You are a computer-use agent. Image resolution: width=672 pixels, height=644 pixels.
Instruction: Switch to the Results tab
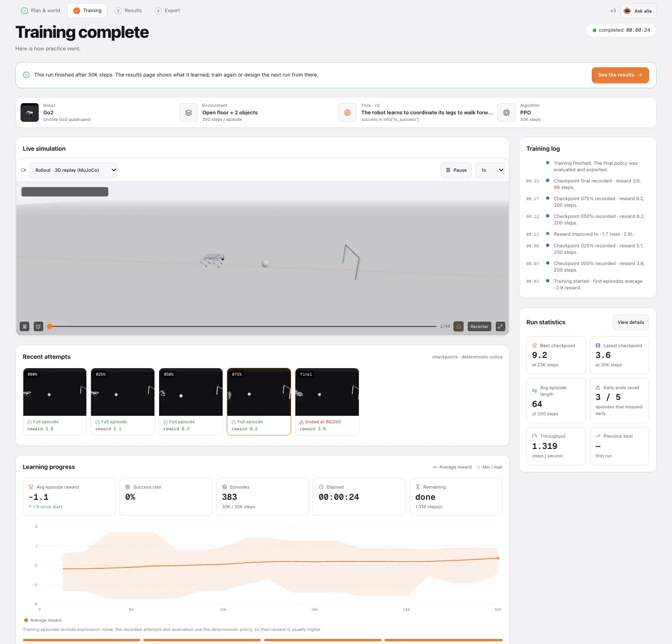(x=128, y=11)
